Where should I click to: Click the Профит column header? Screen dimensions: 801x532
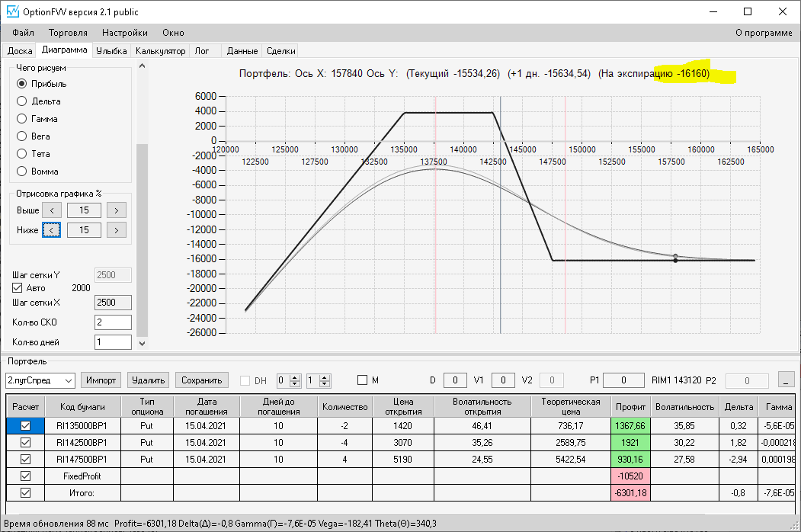coord(630,407)
